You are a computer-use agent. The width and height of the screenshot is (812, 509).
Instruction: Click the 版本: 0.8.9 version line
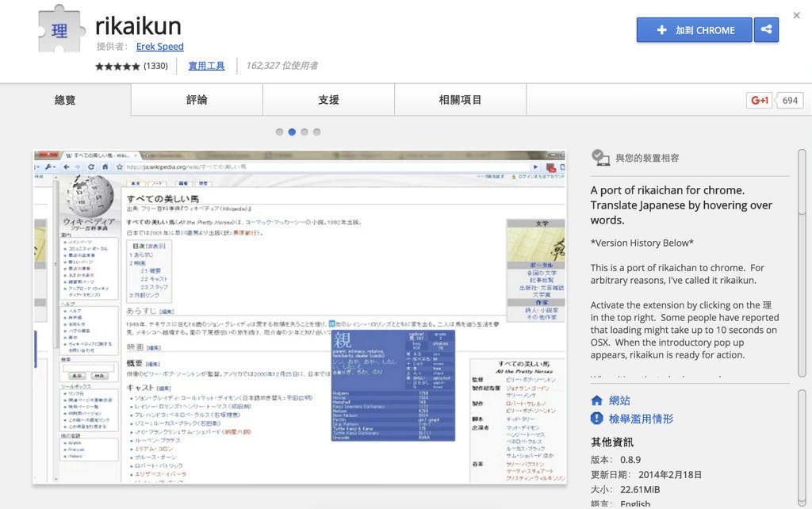tap(615, 460)
